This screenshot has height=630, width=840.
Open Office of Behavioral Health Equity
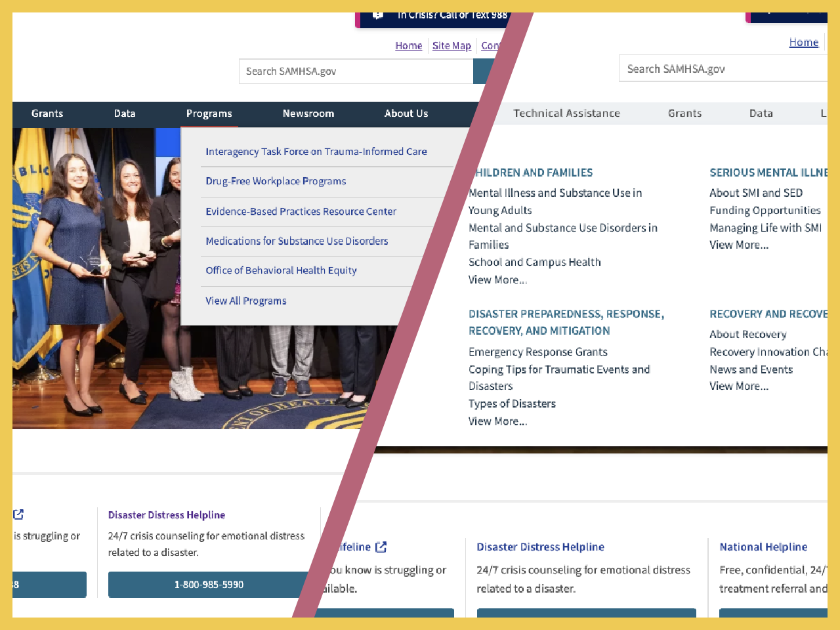[281, 270]
